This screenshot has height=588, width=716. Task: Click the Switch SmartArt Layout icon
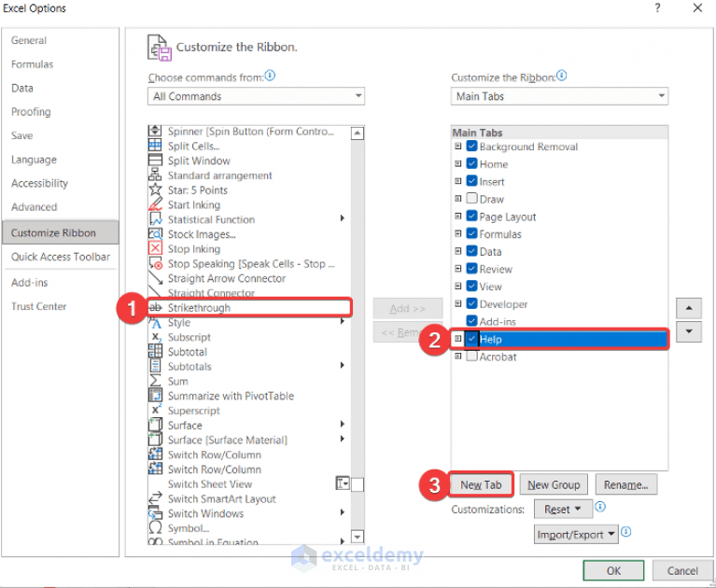[x=155, y=498]
